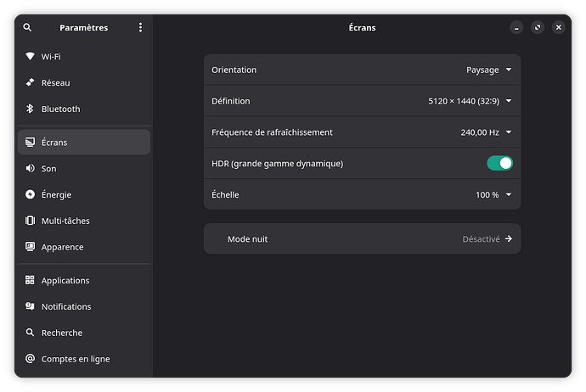Open Apparence settings

(84, 247)
